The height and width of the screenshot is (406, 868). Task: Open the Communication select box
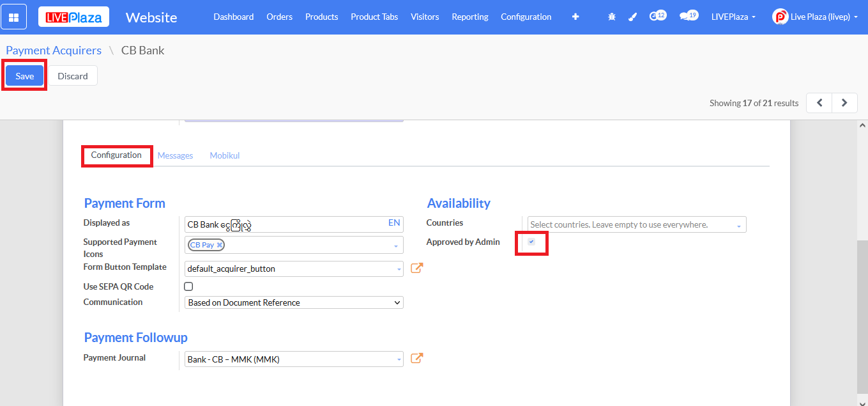click(294, 302)
